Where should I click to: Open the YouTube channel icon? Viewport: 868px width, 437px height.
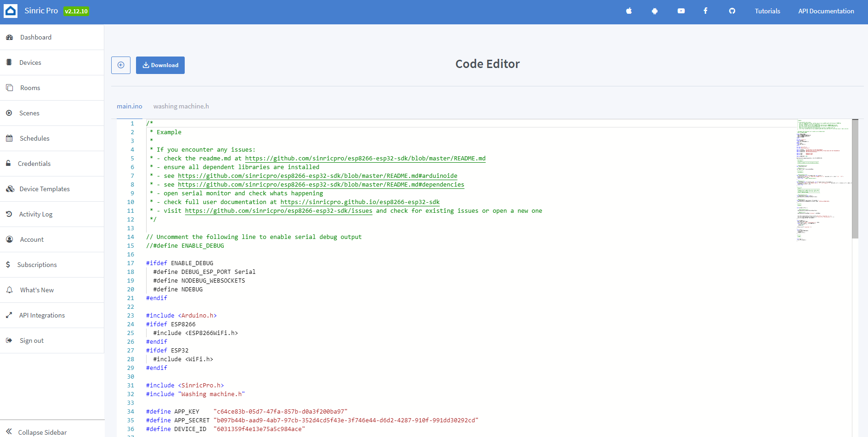point(681,11)
